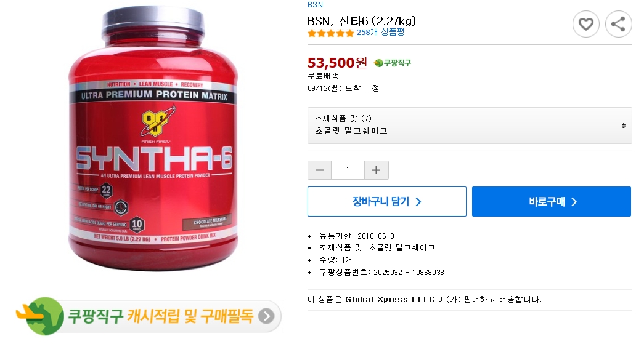Image resolution: width=644 pixels, height=344 pixels.
Task: Open the 258개 상품평 reviews link
Action: (380, 33)
